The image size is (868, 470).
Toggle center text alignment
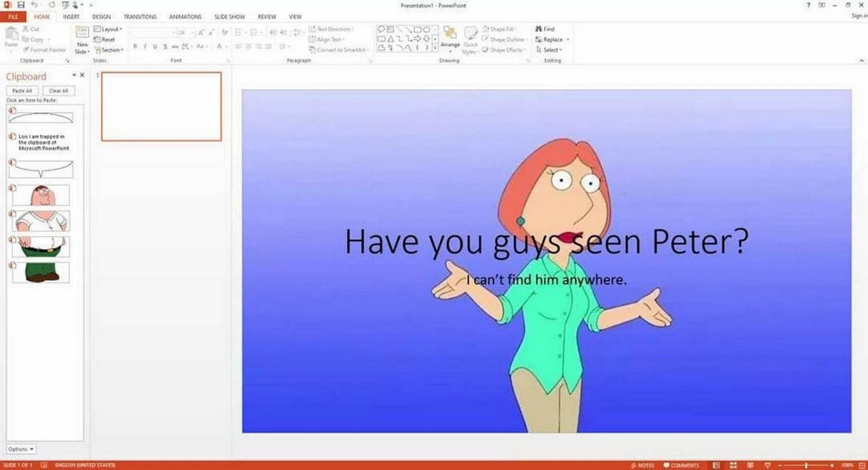[x=249, y=46]
